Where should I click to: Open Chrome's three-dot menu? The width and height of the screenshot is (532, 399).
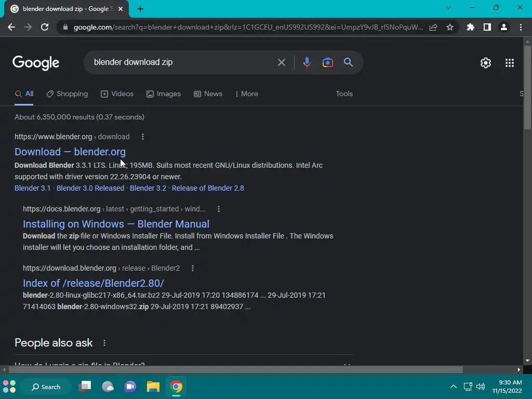(521, 27)
